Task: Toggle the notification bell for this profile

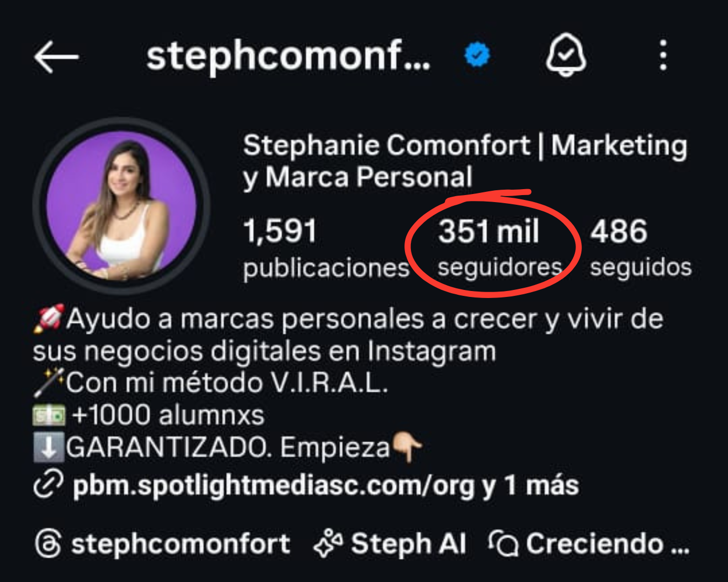Action: [x=566, y=55]
